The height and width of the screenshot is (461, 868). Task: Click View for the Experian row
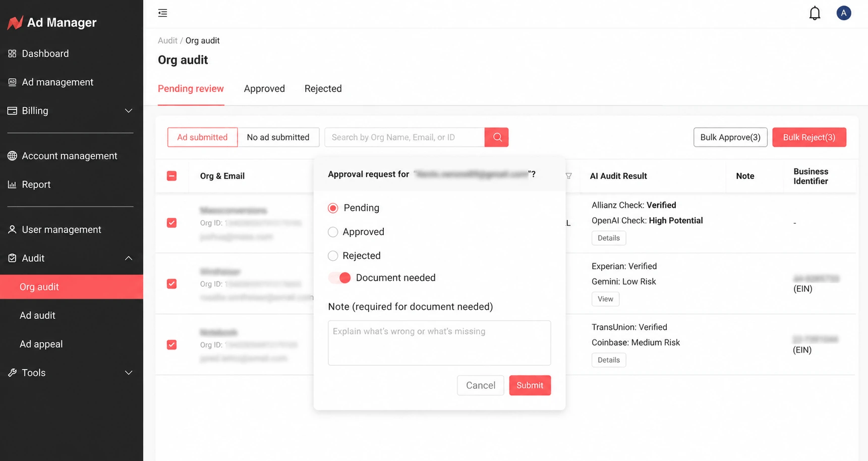[x=605, y=299]
